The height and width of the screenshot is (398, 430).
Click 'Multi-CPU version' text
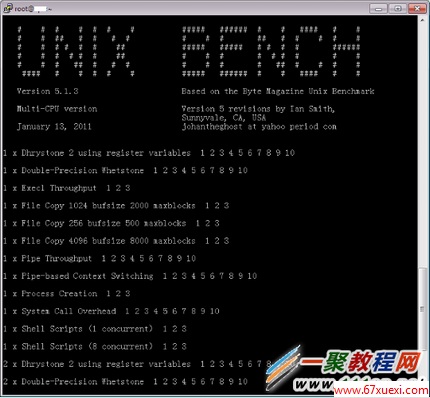pos(57,109)
